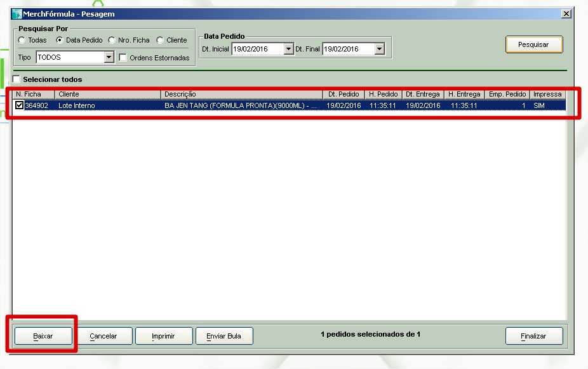Click the Finalizar button
Screen dimensions: 588x369
[x=533, y=336]
